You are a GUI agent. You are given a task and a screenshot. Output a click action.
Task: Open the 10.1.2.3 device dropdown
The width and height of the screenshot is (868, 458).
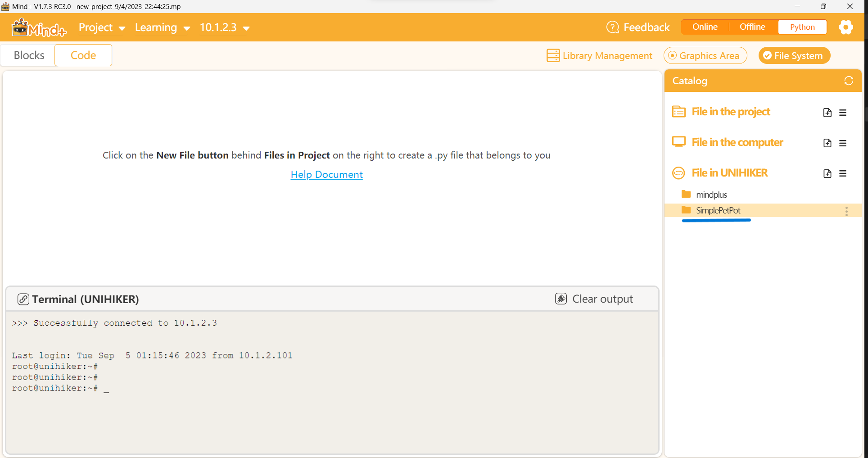224,27
